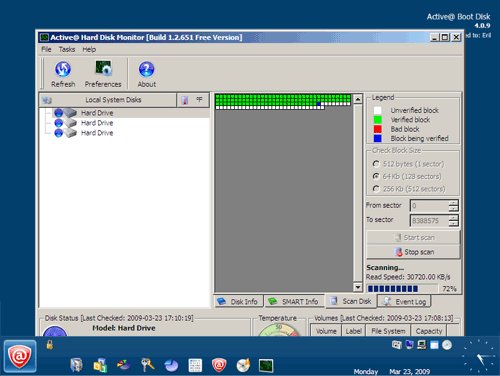Click the Start scan button

tap(413, 237)
